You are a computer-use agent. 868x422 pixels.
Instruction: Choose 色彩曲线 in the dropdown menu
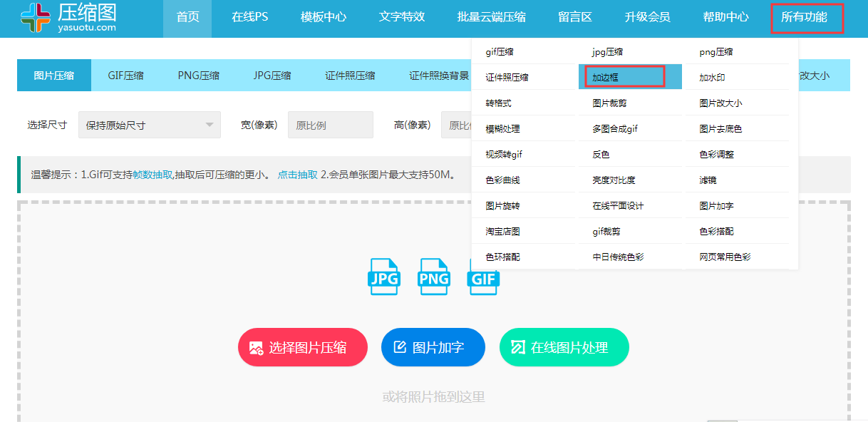point(503,180)
